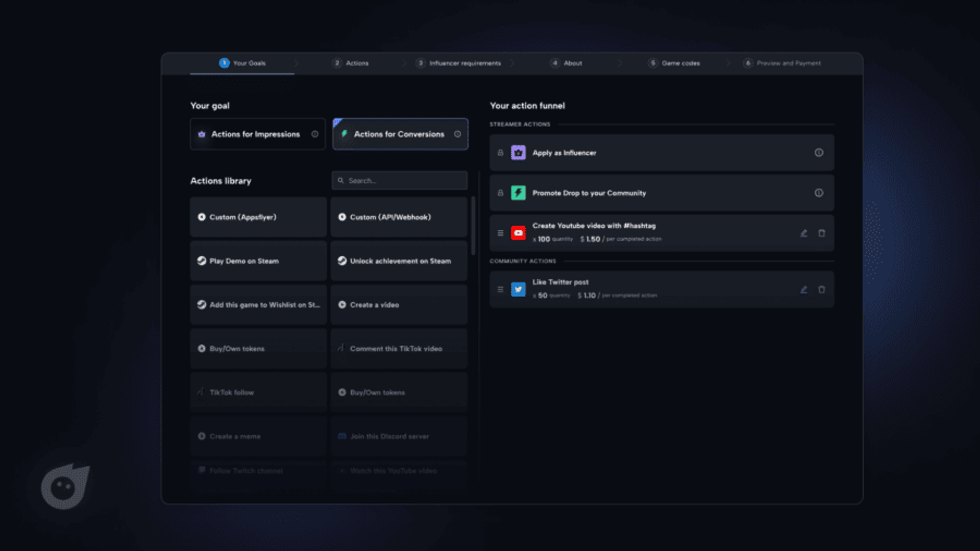Image resolution: width=980 pixels, height=551 pixels.
Task: Add Unlock achievement on Steam action
Action: click(399, 261)
